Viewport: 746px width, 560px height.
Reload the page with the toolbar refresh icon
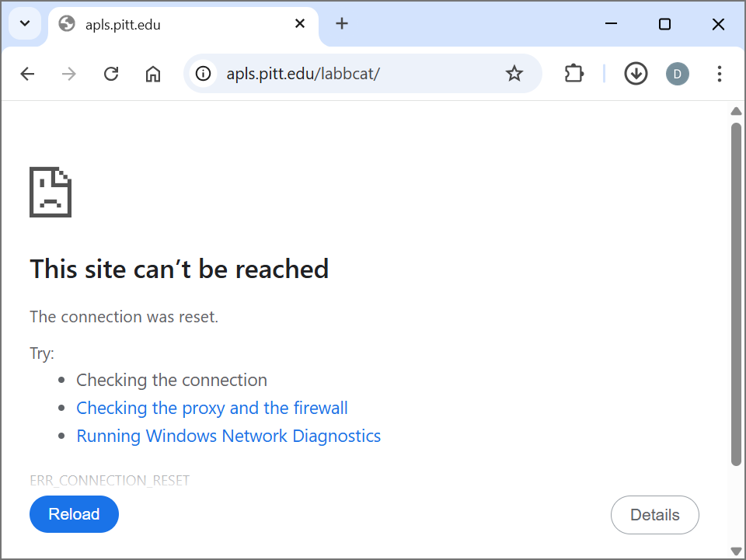[111, 74]
